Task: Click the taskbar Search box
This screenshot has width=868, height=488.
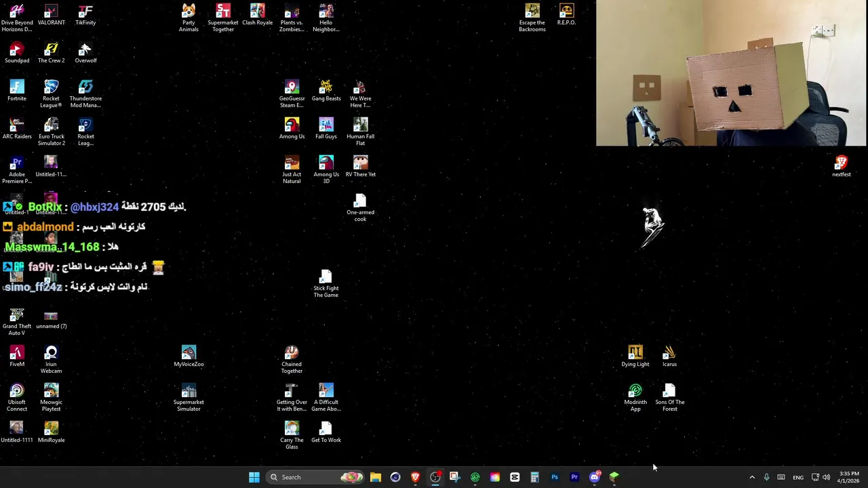Action: [x=316, y=477]
